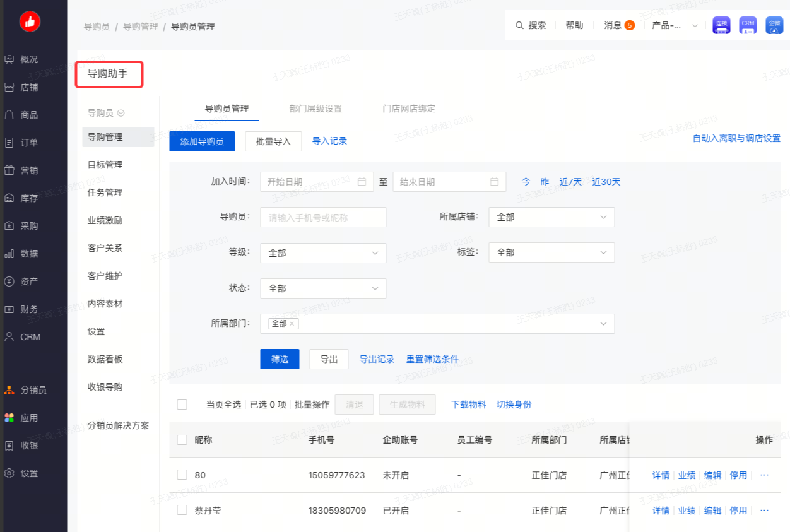The width and height of the screenshot is (790, 532).
Task: Open 店铺 store section in sidebar
Action: click(21, 87)
